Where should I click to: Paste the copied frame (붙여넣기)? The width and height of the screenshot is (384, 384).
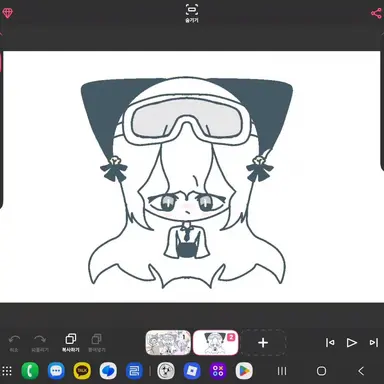(x=97, y=343)
